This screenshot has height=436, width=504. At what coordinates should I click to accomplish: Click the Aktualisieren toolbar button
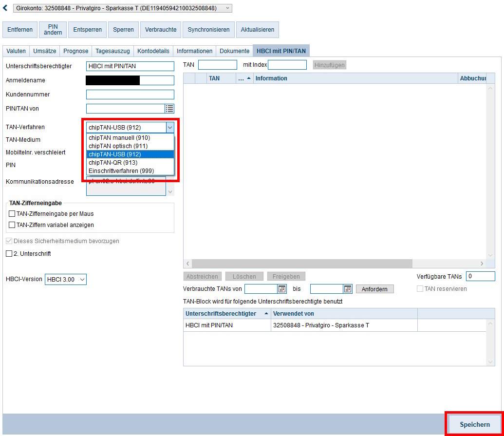[258, 30]
